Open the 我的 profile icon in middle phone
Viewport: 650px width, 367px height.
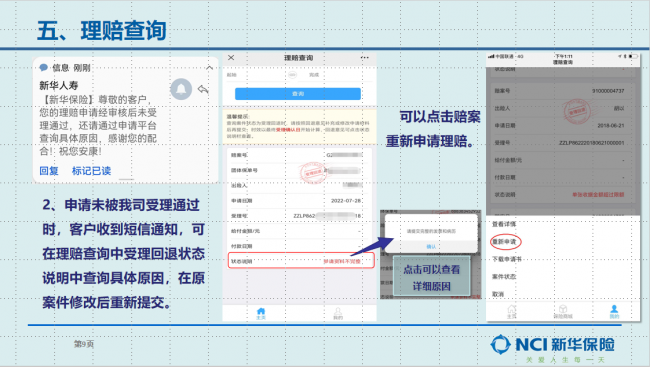[338, 313]
